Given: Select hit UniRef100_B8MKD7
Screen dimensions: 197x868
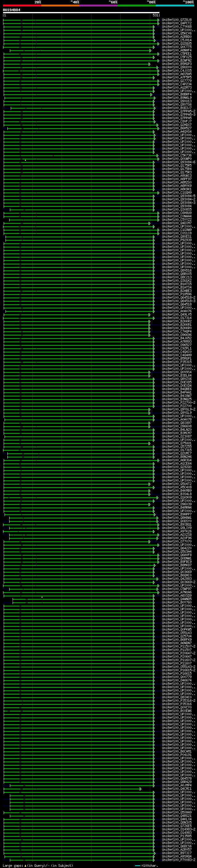Looking at the screenshot, I should pyautogui.click(x=177, y=565).
